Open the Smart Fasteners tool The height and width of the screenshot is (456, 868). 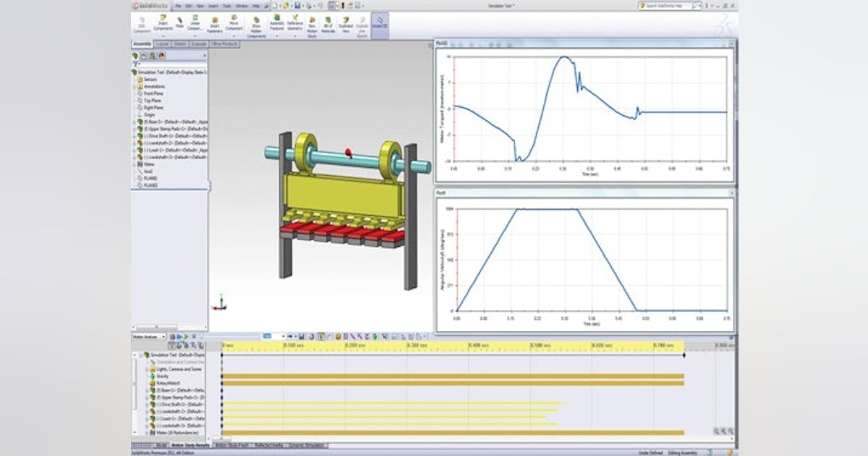tap(214, 22)
